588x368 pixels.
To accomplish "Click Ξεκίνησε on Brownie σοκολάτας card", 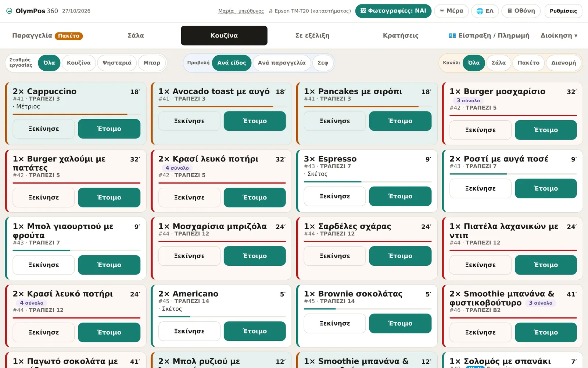I will 335,323.
